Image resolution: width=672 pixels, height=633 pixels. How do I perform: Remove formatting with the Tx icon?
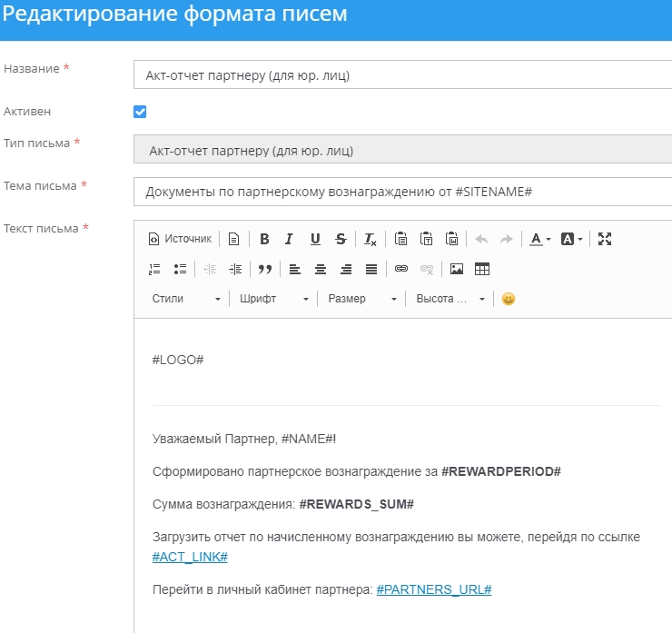[371, 239]
